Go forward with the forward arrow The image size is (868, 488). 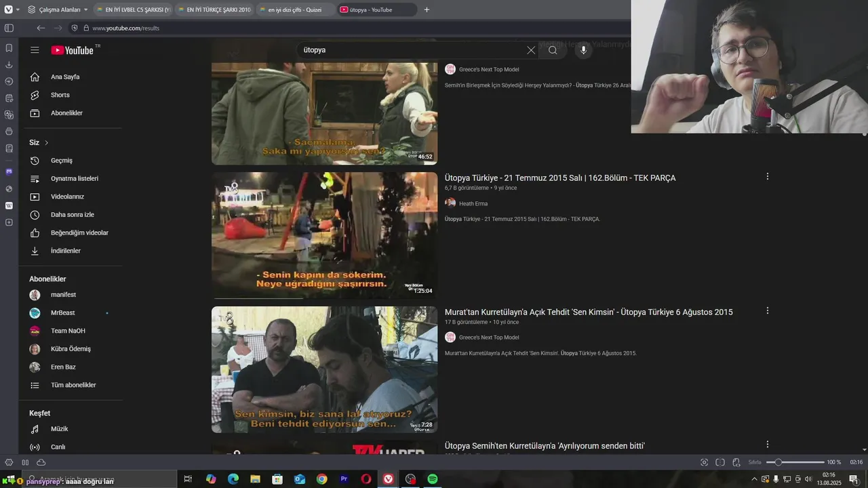pos(58,28)
